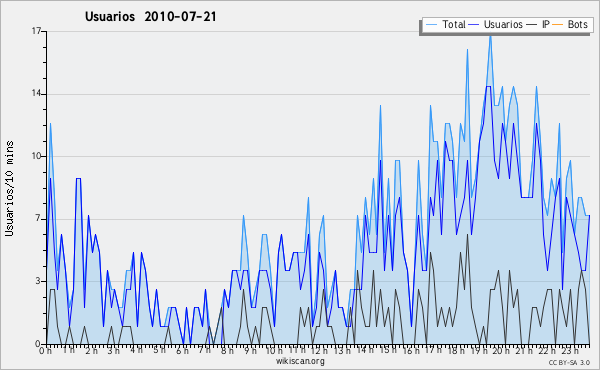This screenshot has width=600, height=370.
Task: Click the light-blue Total legend line swatch
Action: tap(432, 25)
